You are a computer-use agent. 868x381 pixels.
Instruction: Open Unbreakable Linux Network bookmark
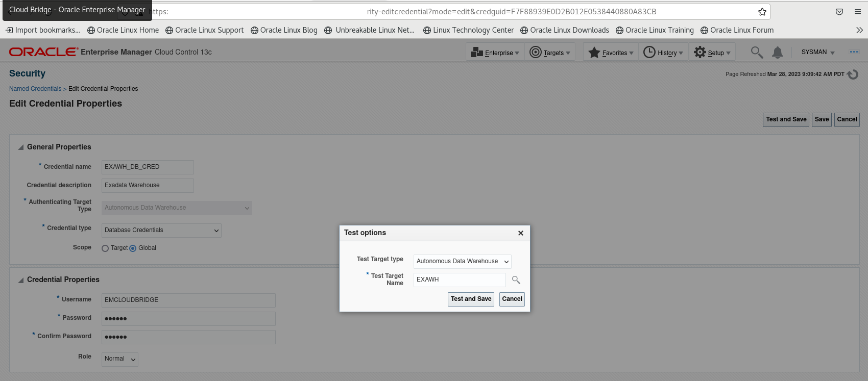point(370,30)
